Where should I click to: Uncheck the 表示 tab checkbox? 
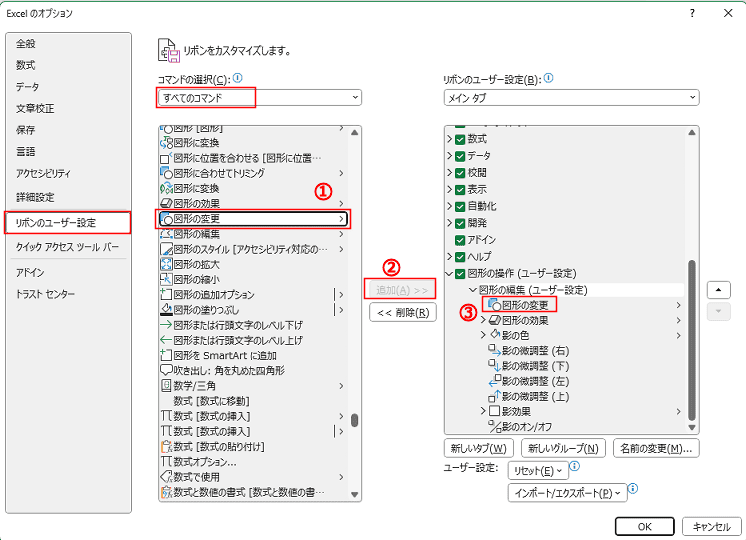coord(460,190)
